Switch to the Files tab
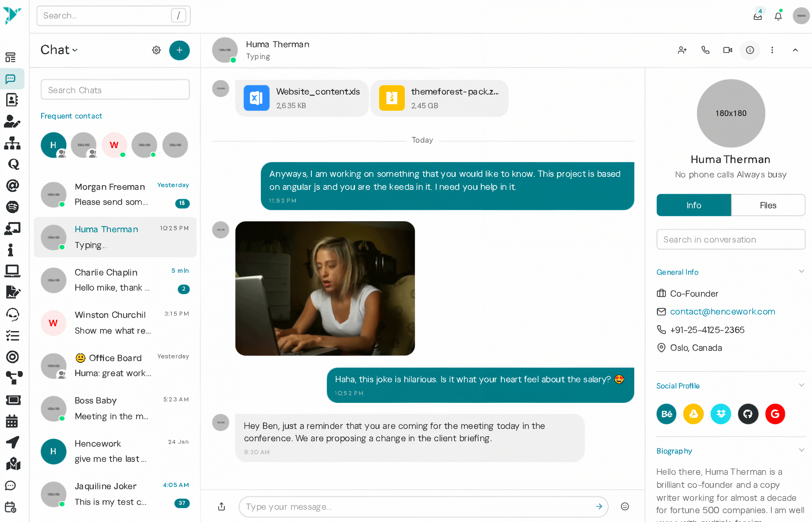 (x=768, y=205)
